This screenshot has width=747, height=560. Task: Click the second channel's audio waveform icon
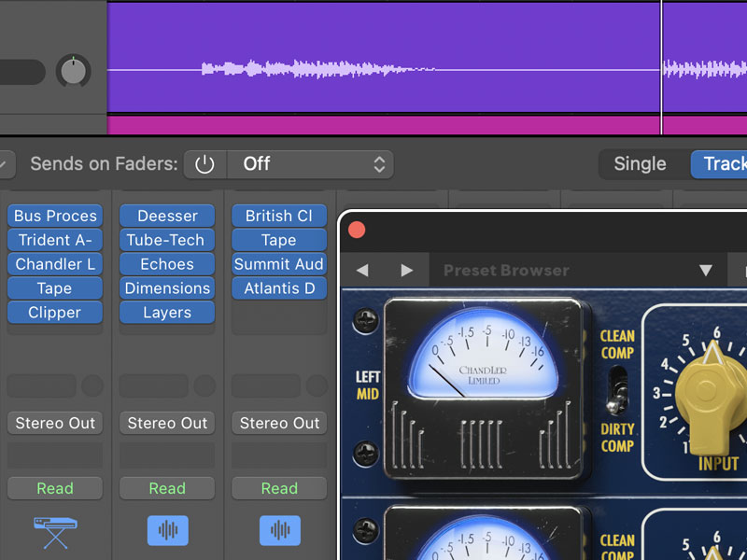[x=167, y=531]
